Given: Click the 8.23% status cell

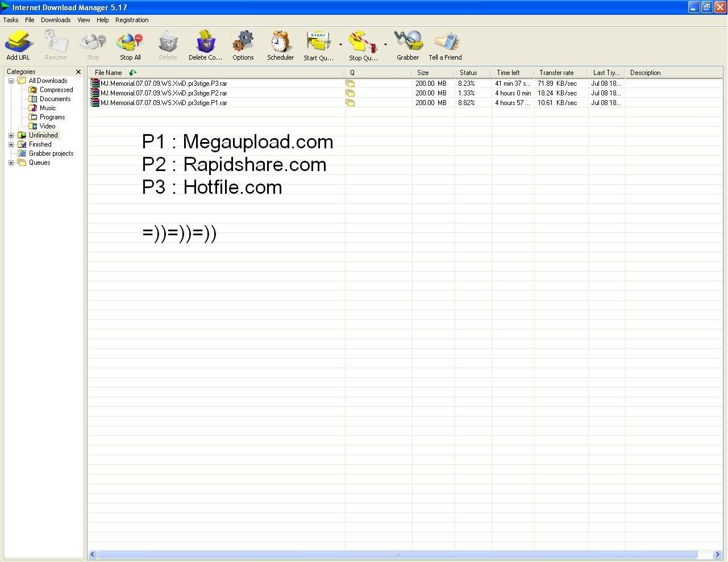Looking at the screenshot, I should coord(466,84).
